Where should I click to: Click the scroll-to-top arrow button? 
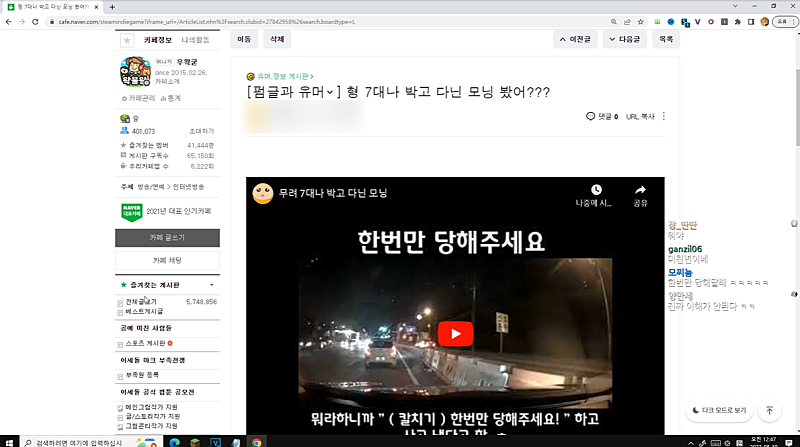pyautogui.click(x=768, y=410)
